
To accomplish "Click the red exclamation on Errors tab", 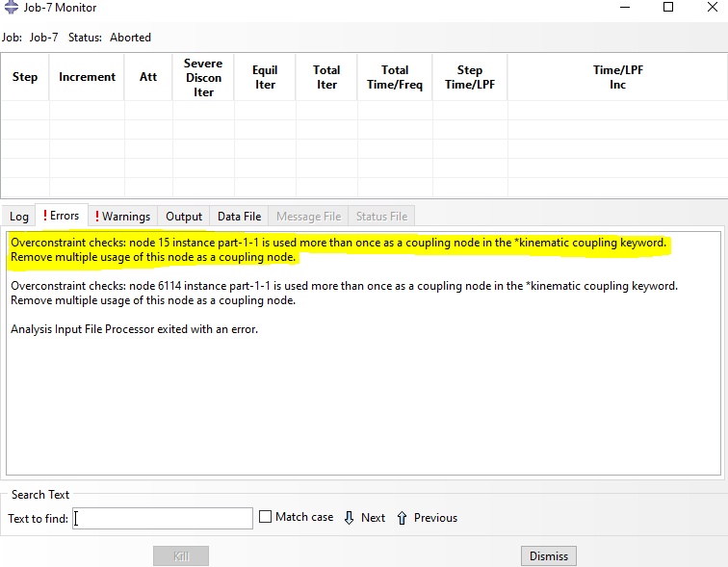I will (45, 216).
